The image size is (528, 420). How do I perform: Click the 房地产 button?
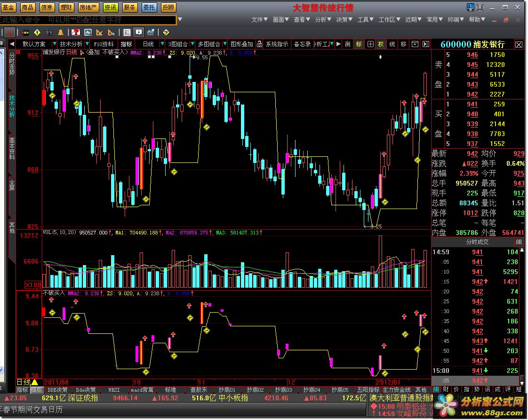tap(88, 7)
